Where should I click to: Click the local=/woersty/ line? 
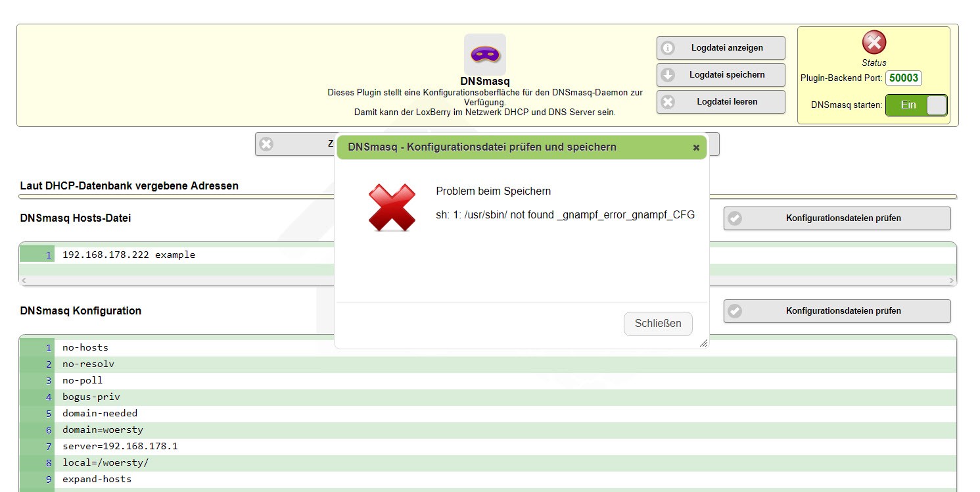(x=106, y=462)
